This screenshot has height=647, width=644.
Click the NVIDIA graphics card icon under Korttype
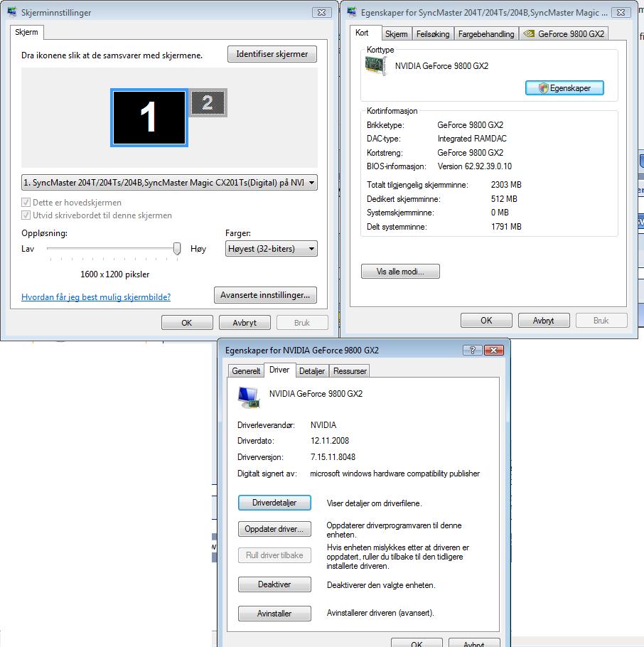375,66
